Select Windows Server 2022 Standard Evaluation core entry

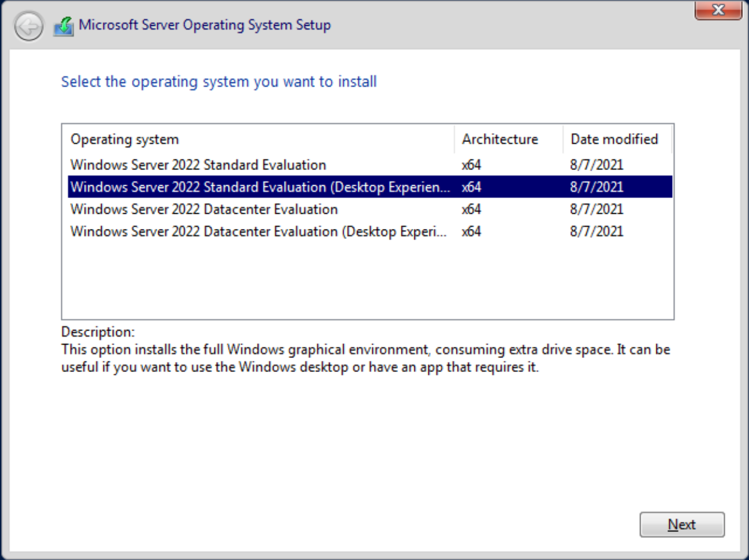pyautogui.click(x=198, y=165)
